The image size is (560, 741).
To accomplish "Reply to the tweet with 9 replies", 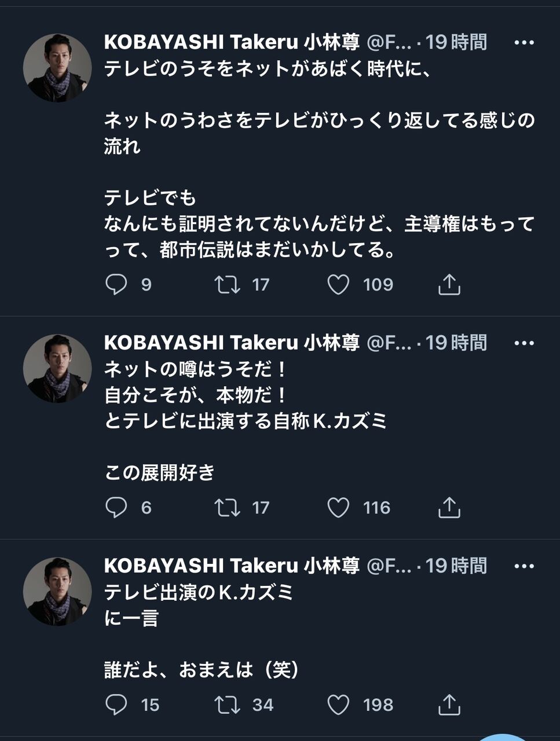I will tap(116, 284).
